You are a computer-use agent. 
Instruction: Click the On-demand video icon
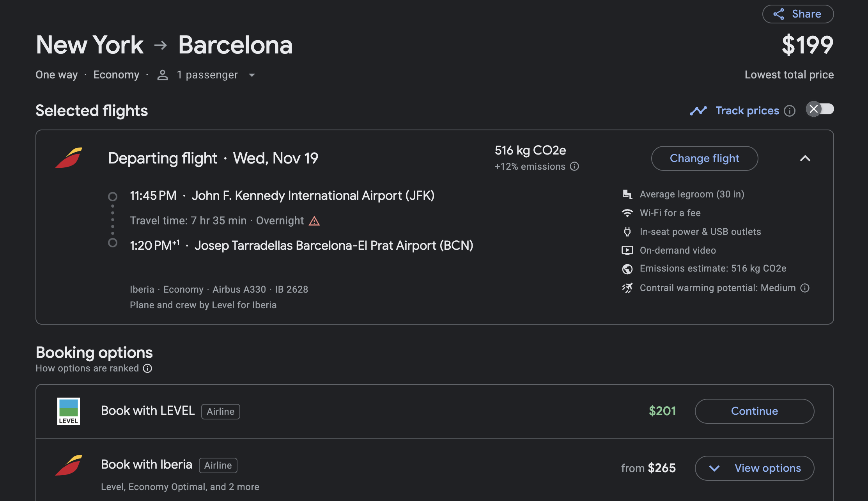(627, 250)
